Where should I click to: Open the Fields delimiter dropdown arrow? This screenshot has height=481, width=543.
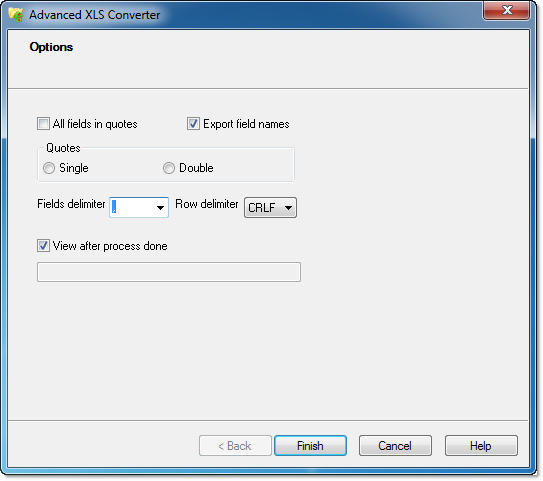160,208
